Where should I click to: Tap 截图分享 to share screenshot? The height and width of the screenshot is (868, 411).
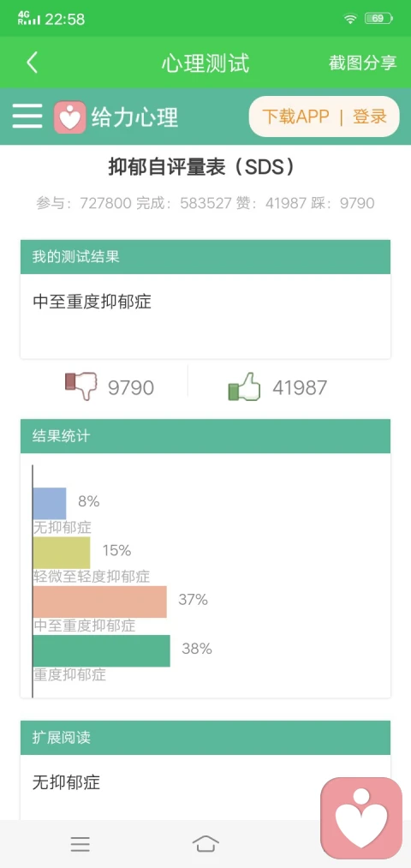(363, 63)
